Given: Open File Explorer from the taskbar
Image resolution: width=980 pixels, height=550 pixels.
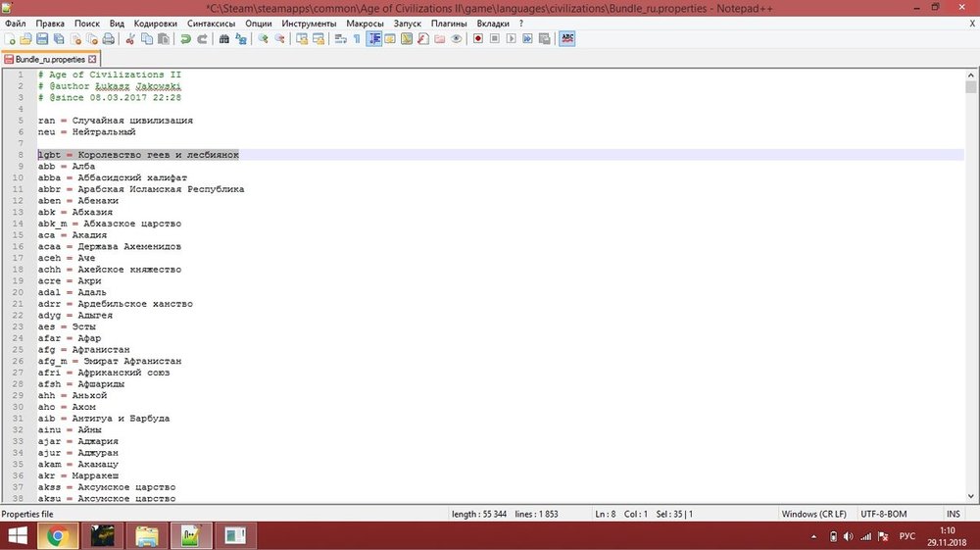Looking at the screenshot, I should (147, 536).
